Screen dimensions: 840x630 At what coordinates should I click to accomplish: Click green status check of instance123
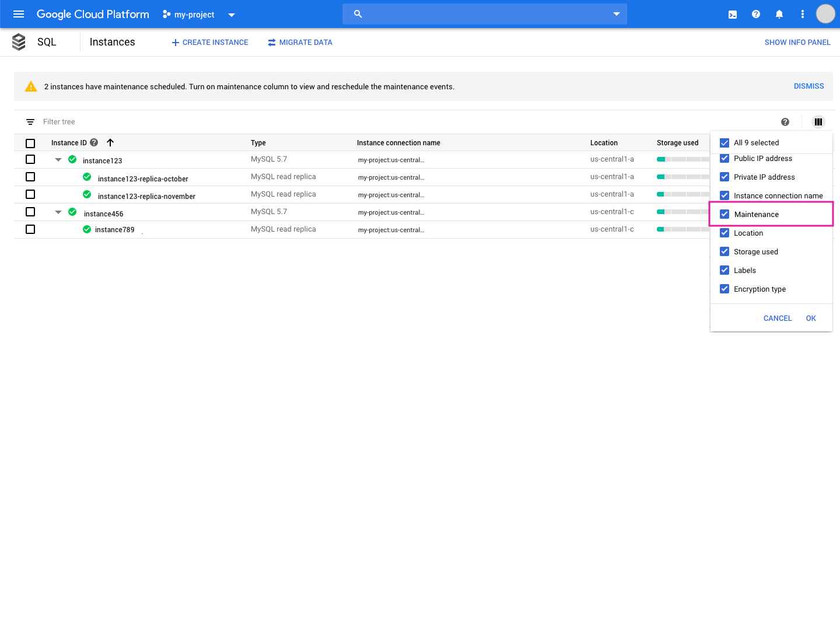point(72,159)
